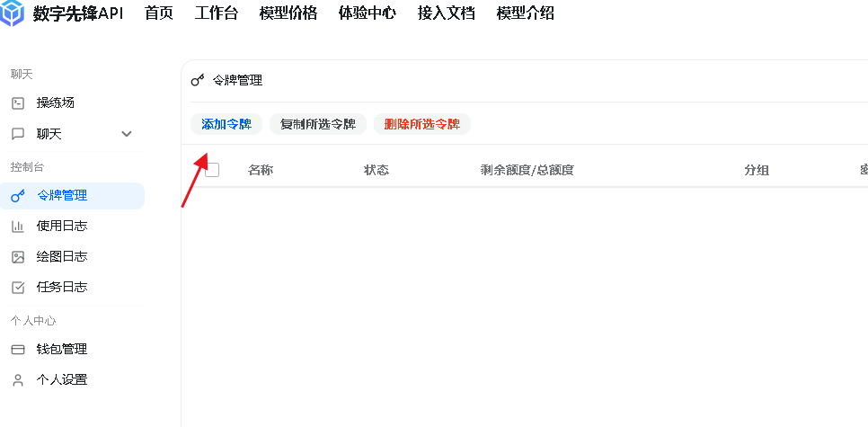Click the 数字先锋API logo icon
Image resolution: width=868 pixels, height=427 pixels.
tap(13, 13)
